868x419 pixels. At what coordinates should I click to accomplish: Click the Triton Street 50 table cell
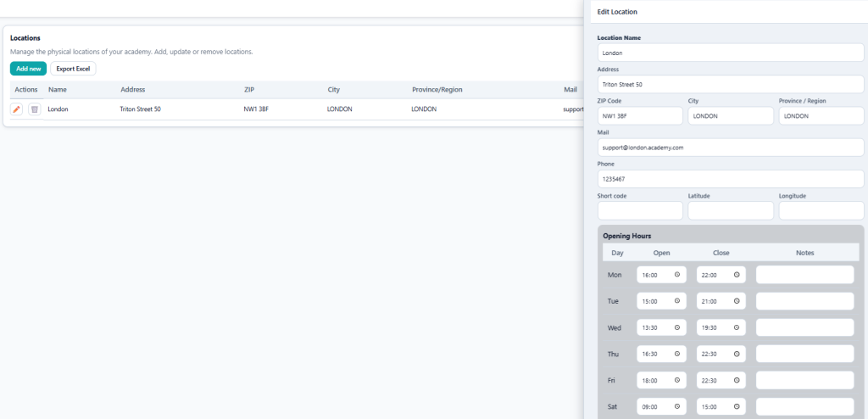pyautogui.click(x=141, y=109)
